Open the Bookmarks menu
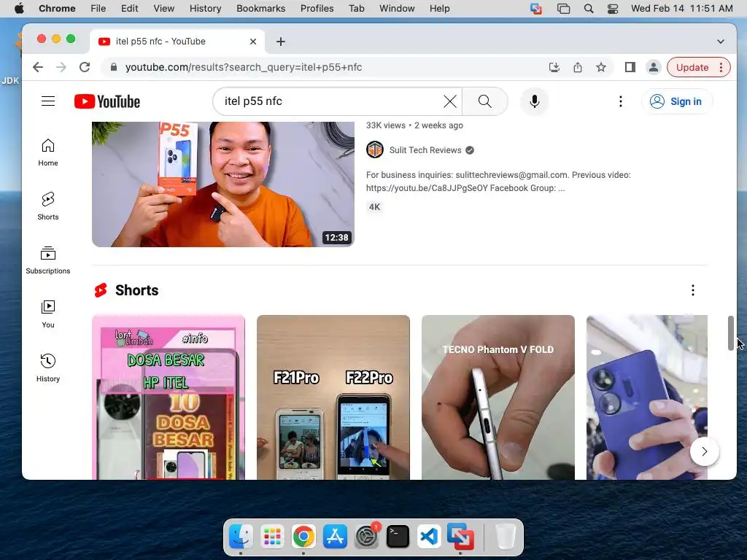 (260, 8)
